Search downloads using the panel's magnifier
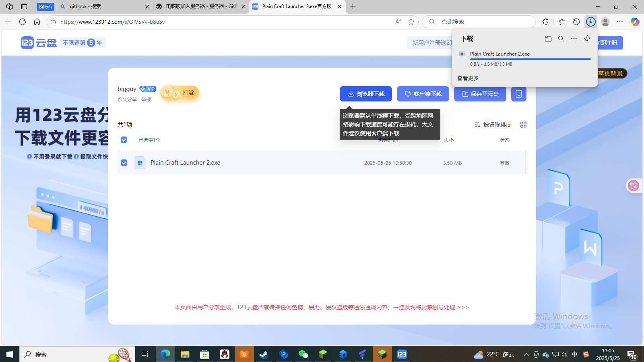 pos(561,39)
